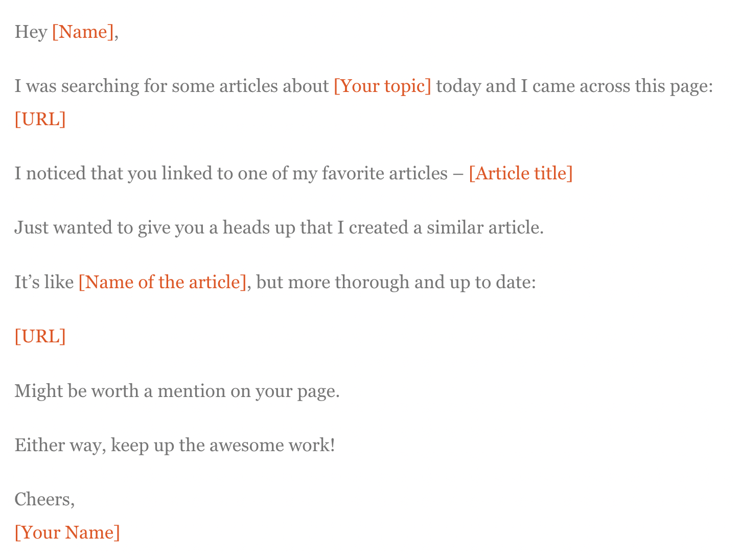Screen dimensions: 740x560
Task: Click the [URL] placeholder above "Might be worth"
Action: (x=40, y=336)
